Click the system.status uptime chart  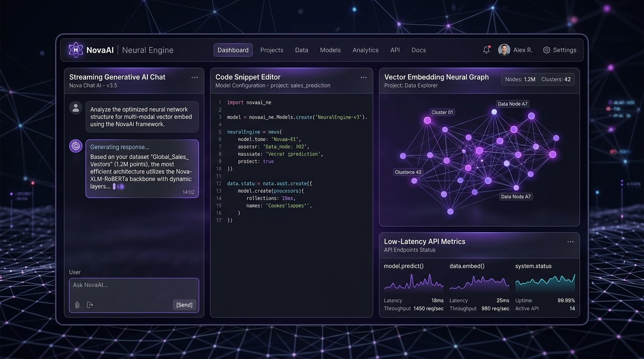pyautogui.click(x=545, y=283)
